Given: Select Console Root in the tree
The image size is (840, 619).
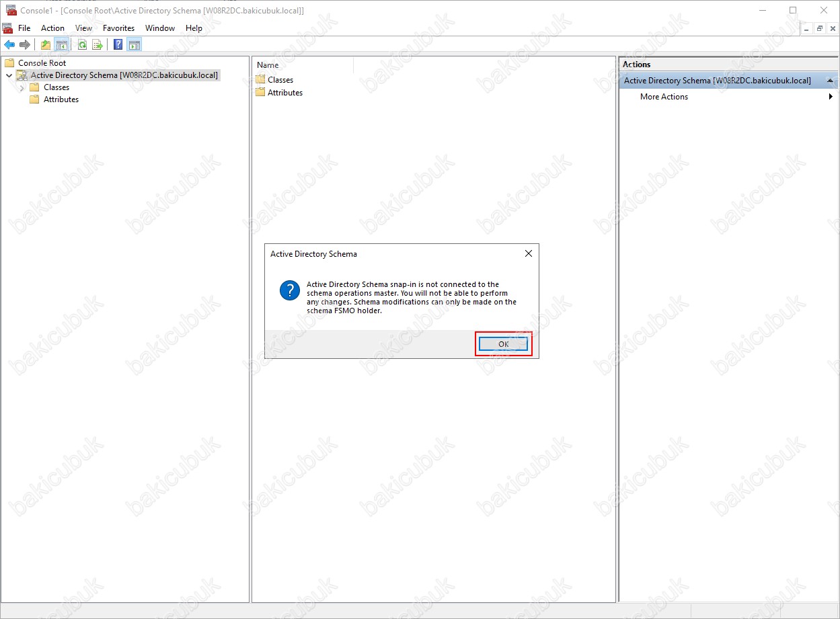Looking at the screenshot, I should tap(42, 63).
